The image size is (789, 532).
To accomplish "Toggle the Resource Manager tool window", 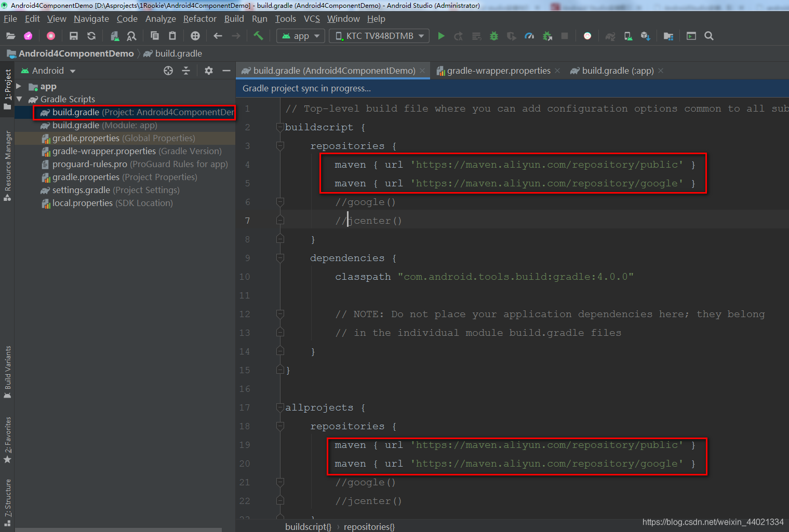I will click(x=7, y=166).
